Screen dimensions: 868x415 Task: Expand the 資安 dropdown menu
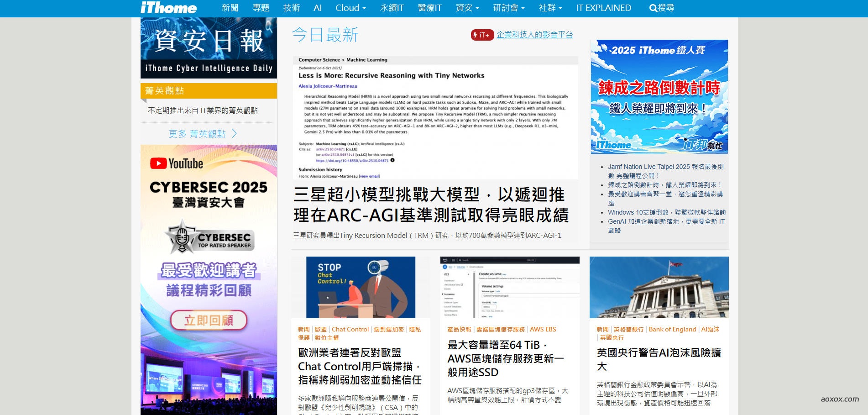click(x=467, y=8)
